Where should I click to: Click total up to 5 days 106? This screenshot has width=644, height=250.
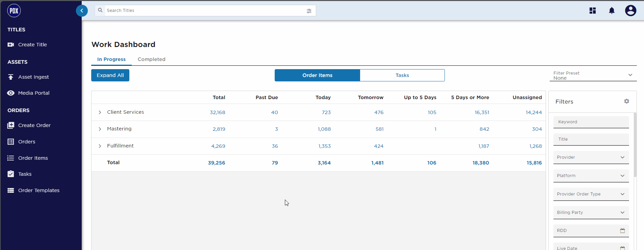click(432, 163)
